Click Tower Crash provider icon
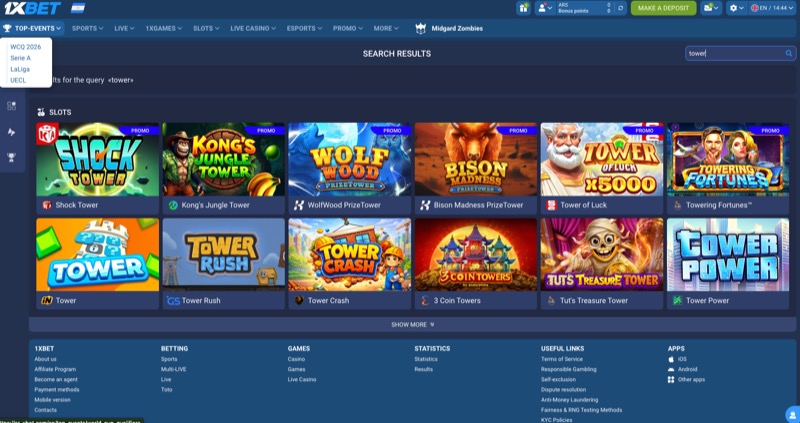Viewport: 800px width, 423px height. pyautogui.click(x=299, y=301)
